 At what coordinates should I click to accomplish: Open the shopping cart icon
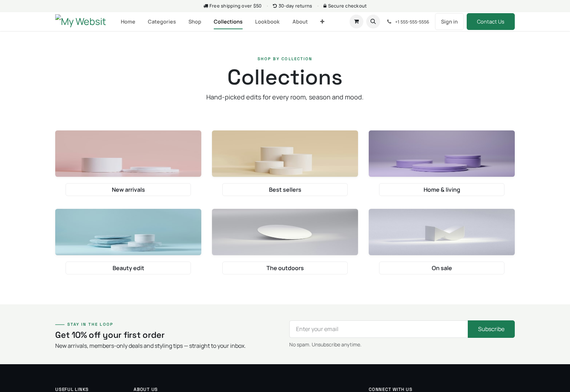356,22
